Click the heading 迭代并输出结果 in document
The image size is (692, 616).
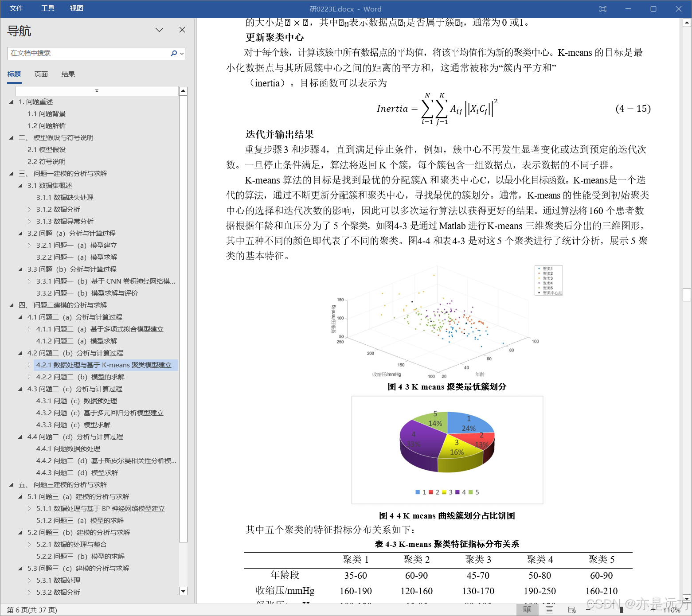point(280,135)
